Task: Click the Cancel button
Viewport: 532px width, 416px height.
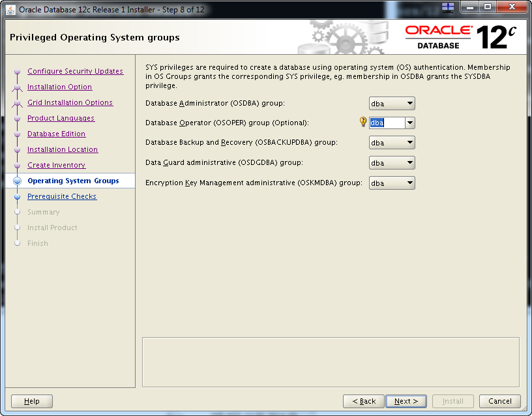Action: click(x=500, y=402)
